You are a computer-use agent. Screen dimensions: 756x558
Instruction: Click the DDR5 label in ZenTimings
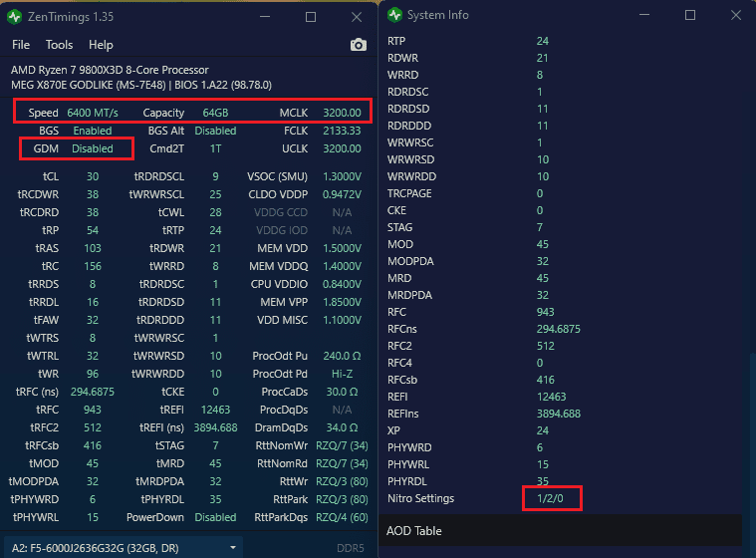click(x=350, y=548)
